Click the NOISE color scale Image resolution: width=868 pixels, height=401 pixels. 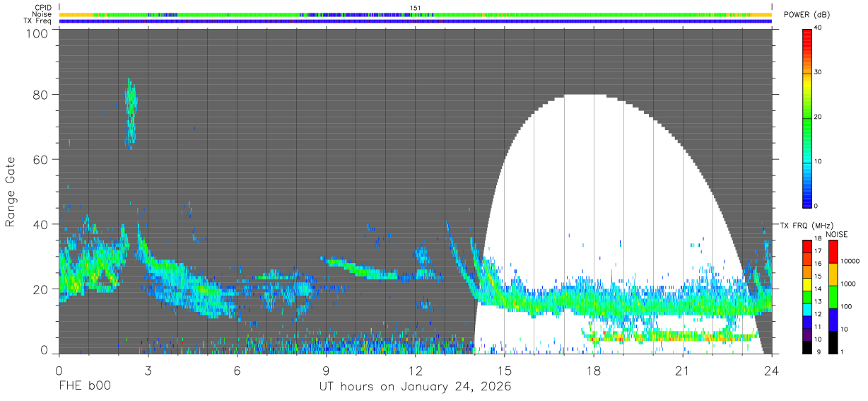click(x=833, y=296)
